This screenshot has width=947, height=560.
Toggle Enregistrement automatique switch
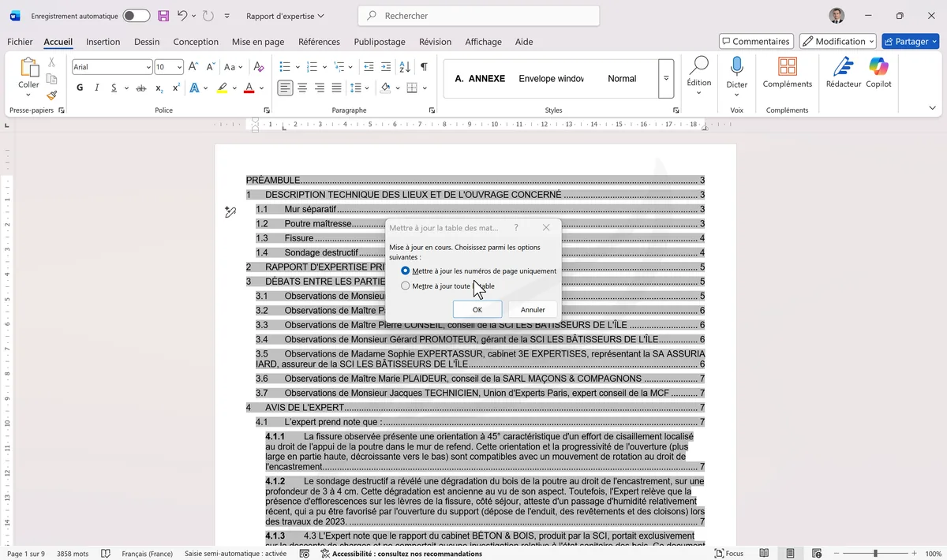click(x=136, y=16)
